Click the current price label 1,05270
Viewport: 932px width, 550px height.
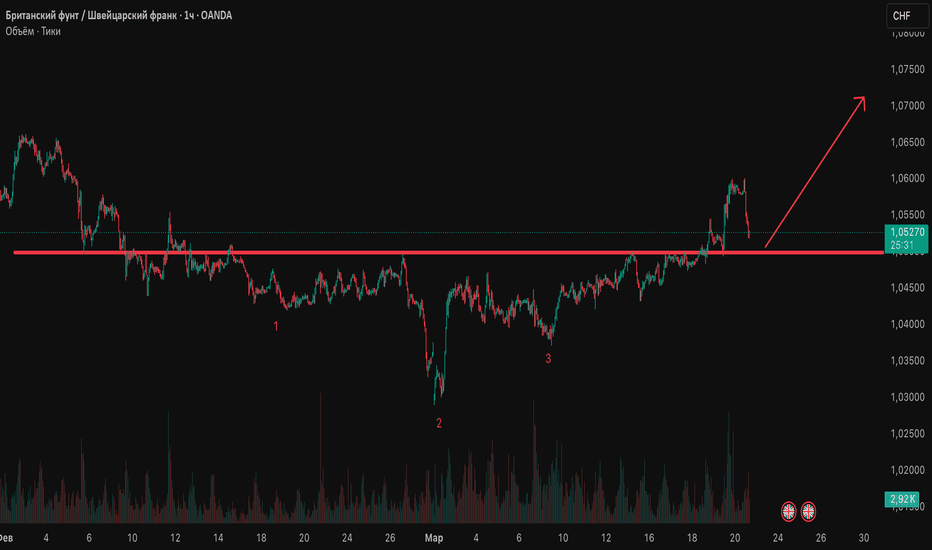click(x=907, y=232)
